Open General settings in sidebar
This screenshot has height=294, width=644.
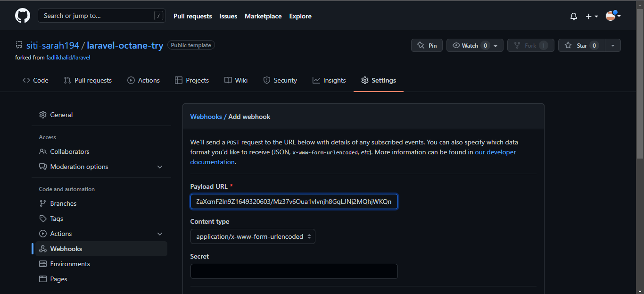[x=101, y=115]
